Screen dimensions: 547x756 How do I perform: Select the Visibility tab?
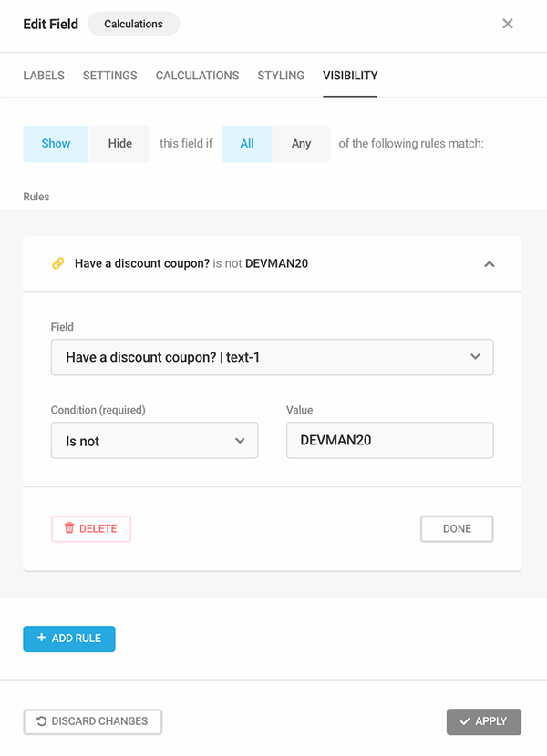[350, 76]
